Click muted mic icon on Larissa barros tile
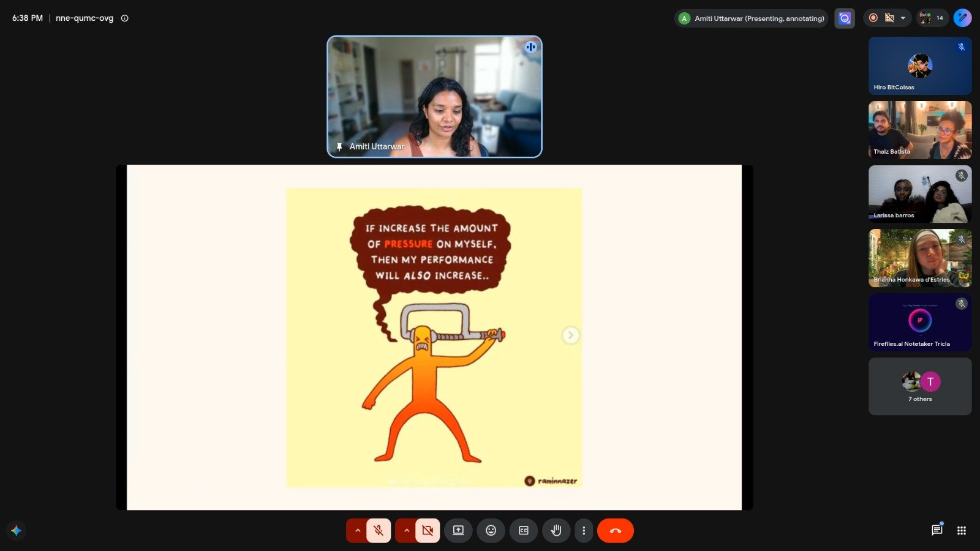Image resolution: width=980 pixels, height=551 pixels. [x=962, y=175]
